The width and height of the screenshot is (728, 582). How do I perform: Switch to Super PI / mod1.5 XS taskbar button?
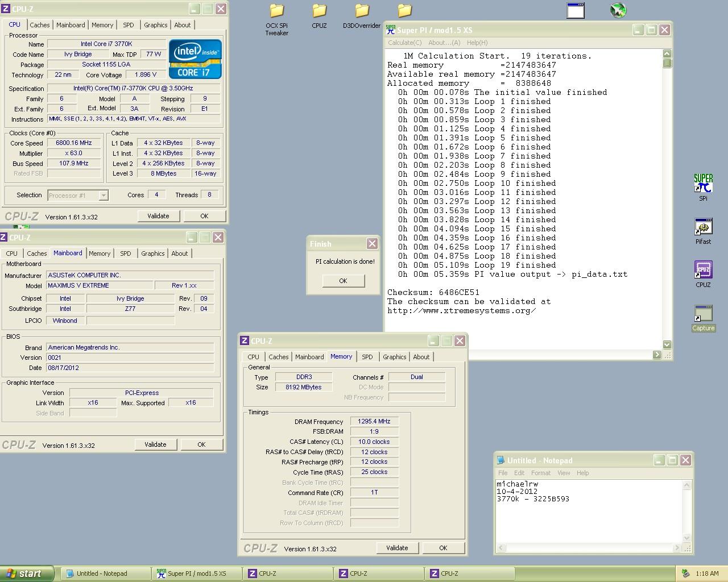196,573
